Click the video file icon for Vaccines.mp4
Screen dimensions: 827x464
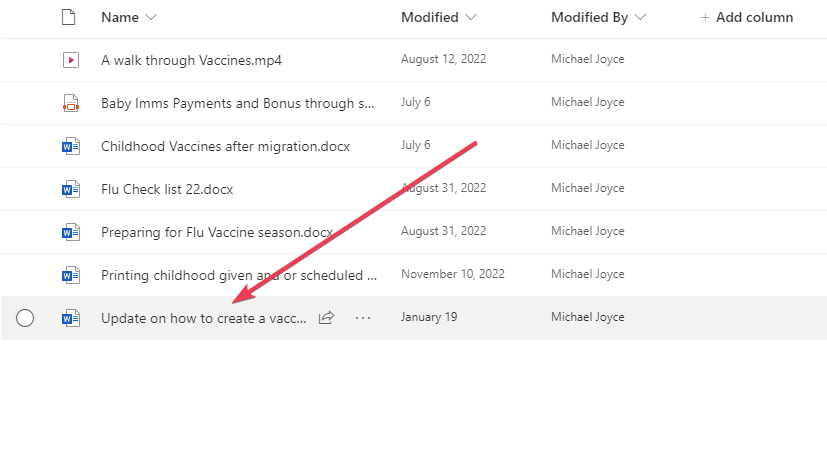[71, 60]
